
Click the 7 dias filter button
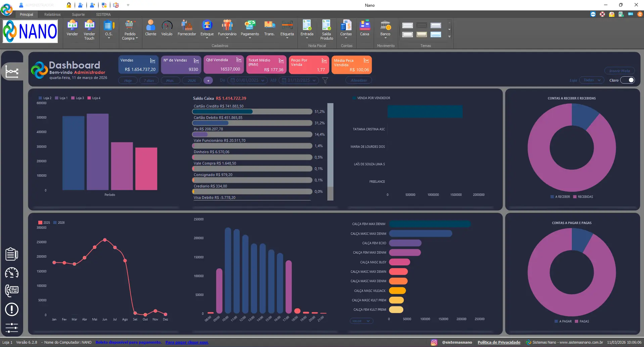149,80
